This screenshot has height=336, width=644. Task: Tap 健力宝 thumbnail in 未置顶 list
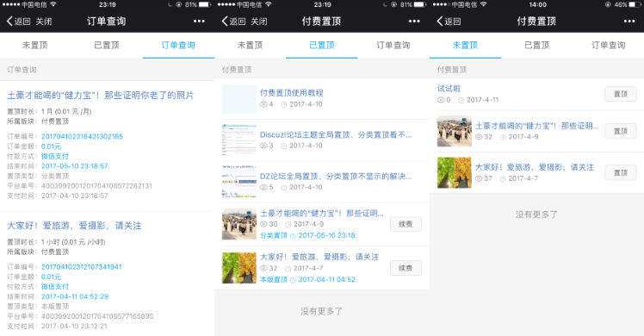point(455,132)
